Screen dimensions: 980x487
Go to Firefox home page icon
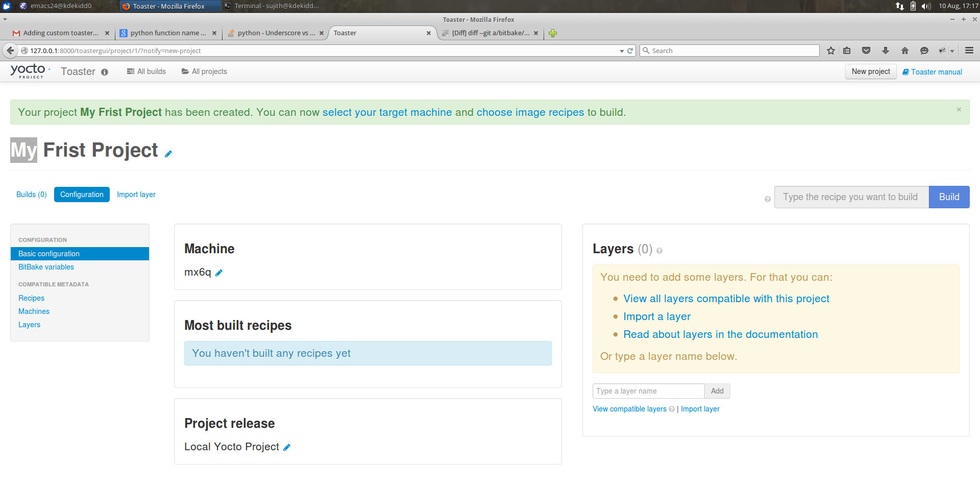[905, 51]
